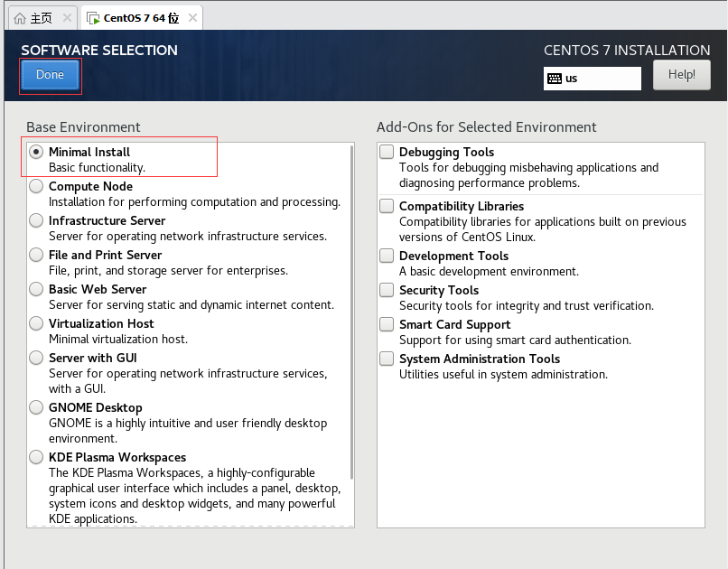Choose Infrastructure Server radio button
The width and height of the screenshot is (728, 569).
tap(36, 220)
